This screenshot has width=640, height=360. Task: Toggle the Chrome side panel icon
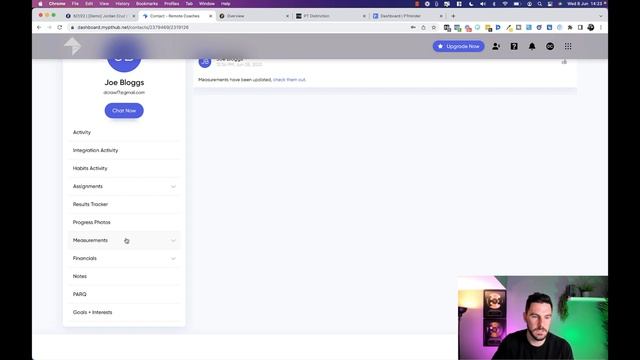pos(580,27)
